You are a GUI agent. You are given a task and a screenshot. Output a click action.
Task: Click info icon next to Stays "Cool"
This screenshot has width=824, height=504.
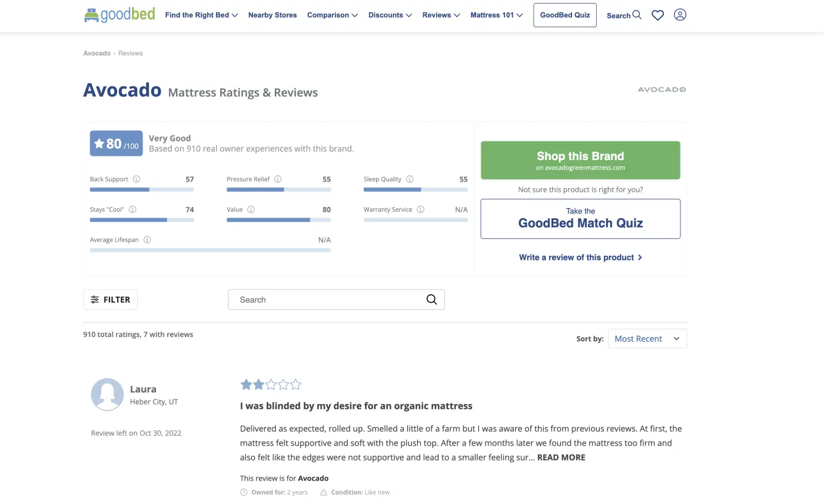132,209
